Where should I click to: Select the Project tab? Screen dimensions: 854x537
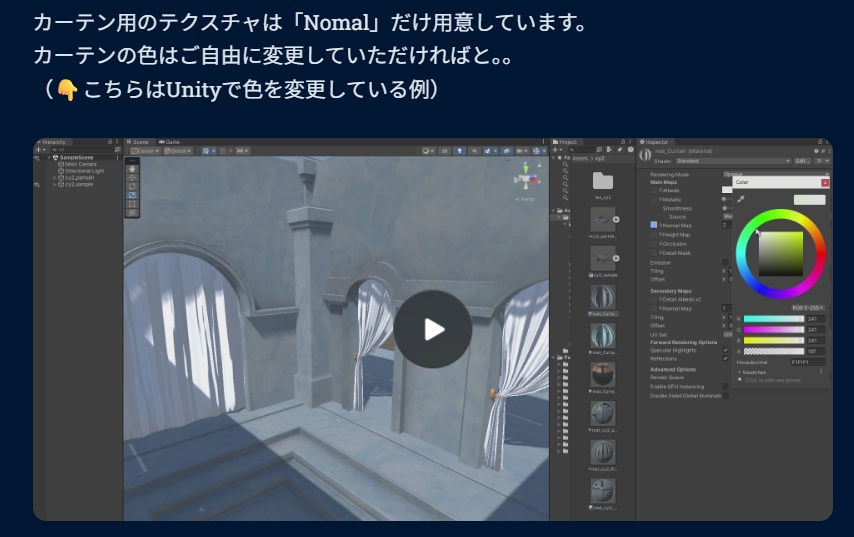565,142
